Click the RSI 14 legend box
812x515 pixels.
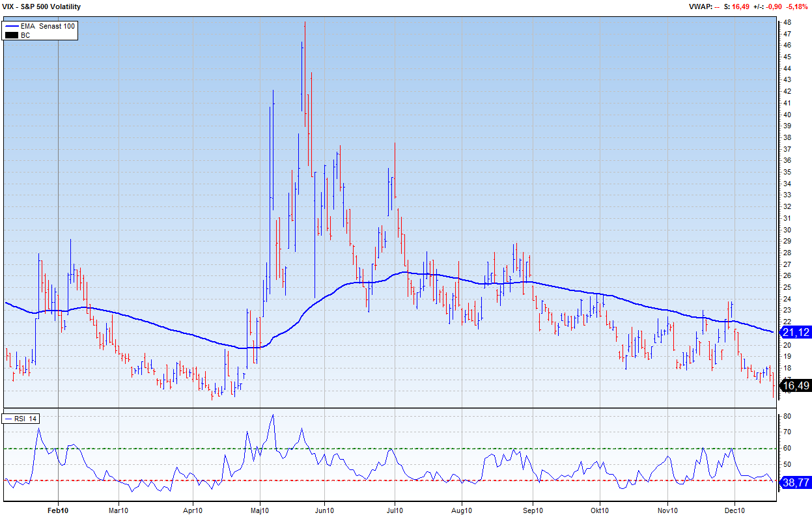23,419
